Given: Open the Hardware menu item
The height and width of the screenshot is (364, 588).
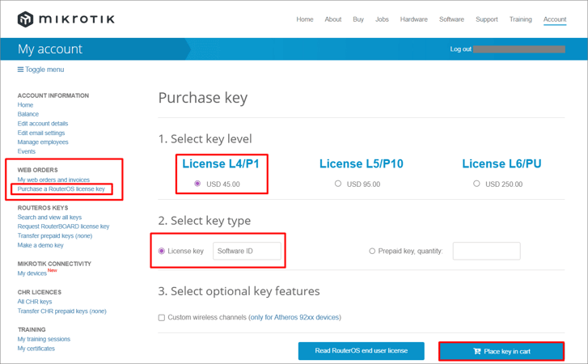Looking at the screenshot, I should pyautogui.click(x=413, y=19).
